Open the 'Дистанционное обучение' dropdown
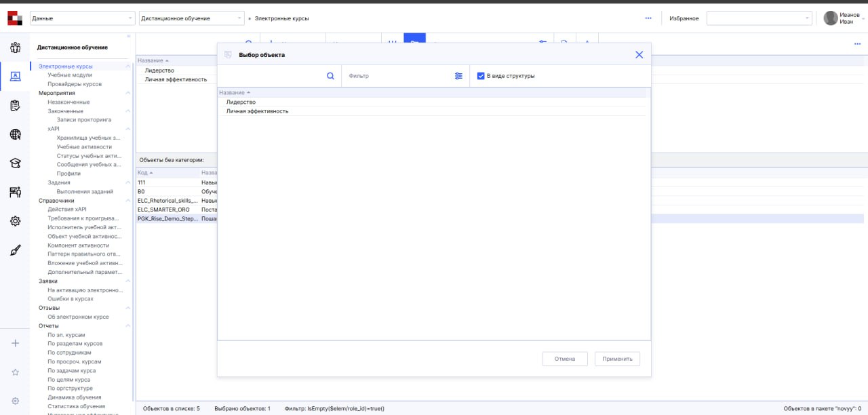The image size is (868, 415). coord(191,18)
